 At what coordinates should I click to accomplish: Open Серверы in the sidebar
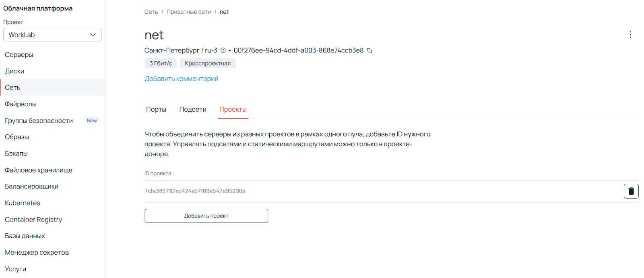[x=52, y=55]
